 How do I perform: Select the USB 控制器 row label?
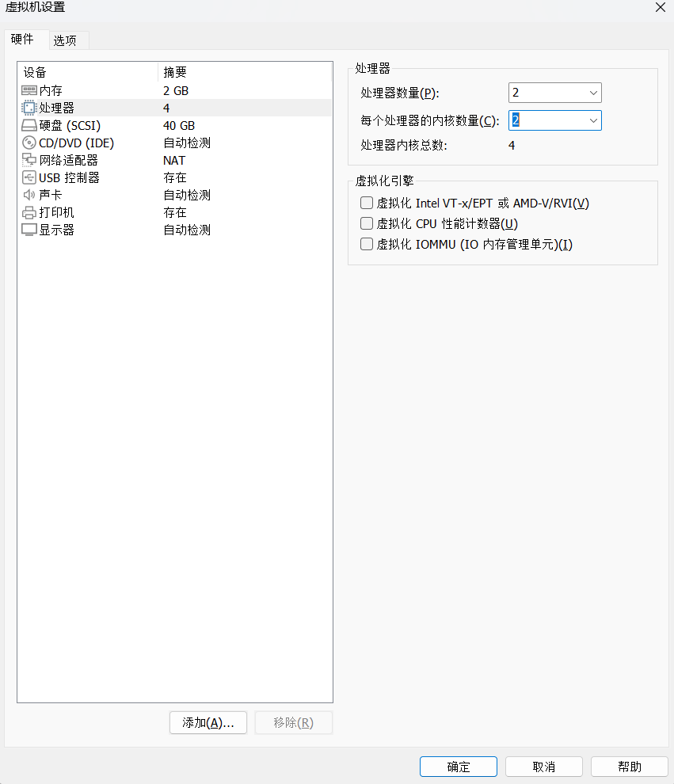tap(69, 177)
